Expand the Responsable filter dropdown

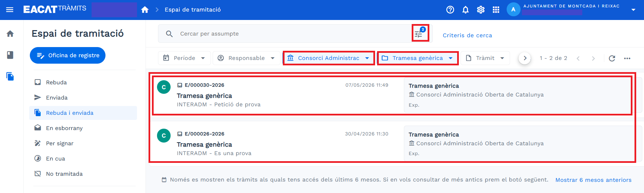246,58
